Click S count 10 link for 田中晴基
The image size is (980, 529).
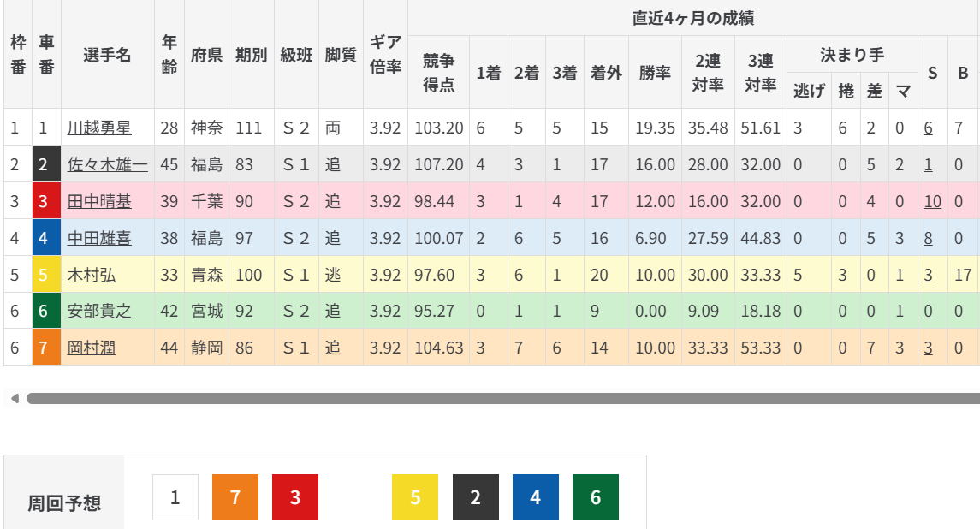(932, 201)
